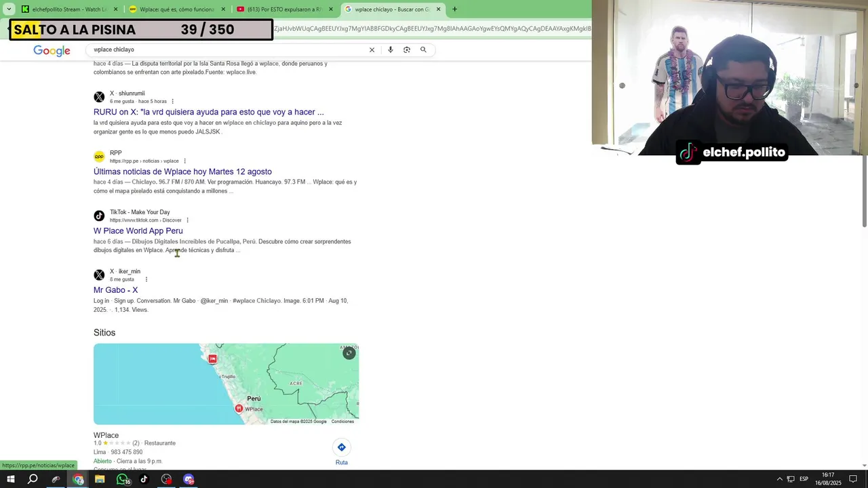This screenshot has width=868, height=488.
Task: Open more options for the iker_min X result
Action: (x=146, y=279)
